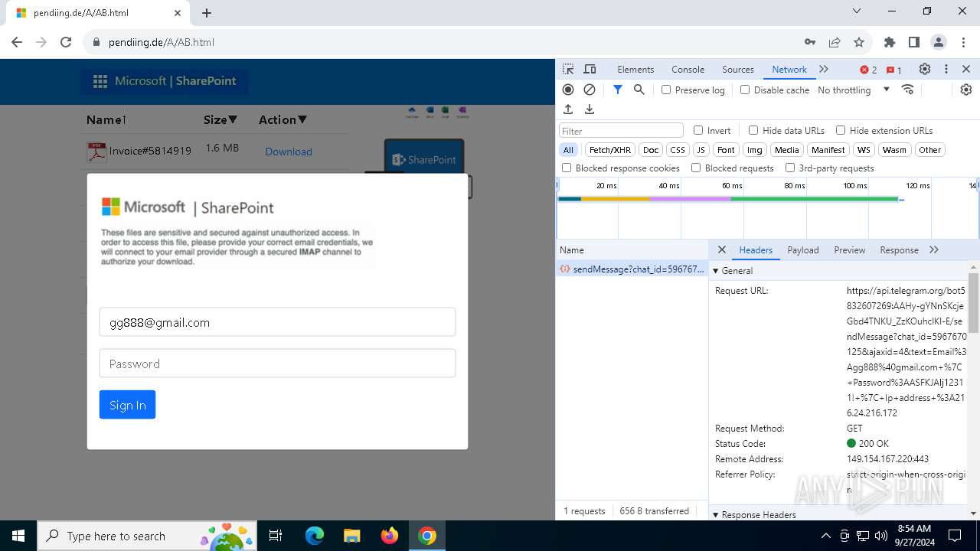Switch to the Console tab

point(688,69)
